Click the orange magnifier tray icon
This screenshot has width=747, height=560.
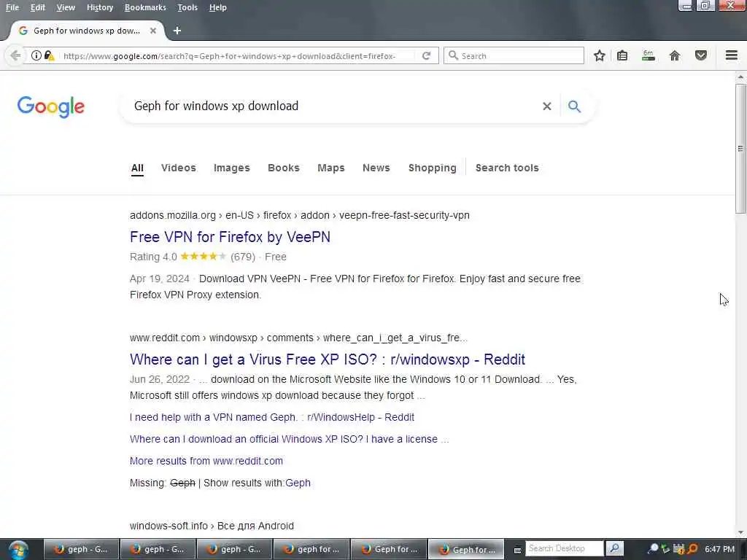[693, 548]
